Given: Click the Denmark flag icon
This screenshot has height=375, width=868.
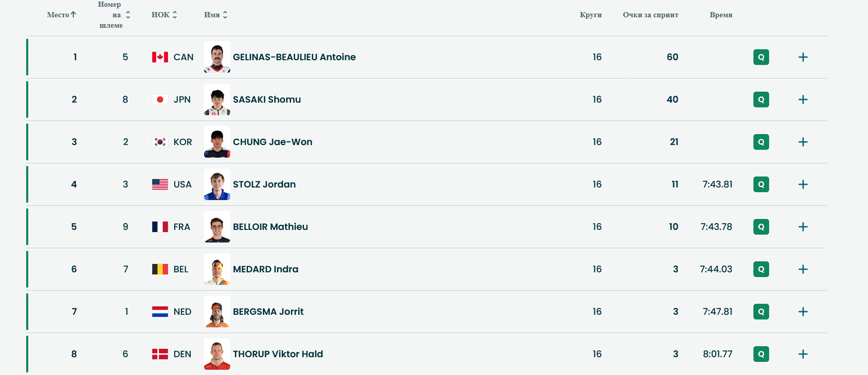Looking at the screenshot, I should pyautogui.click(x=160, y=354).
